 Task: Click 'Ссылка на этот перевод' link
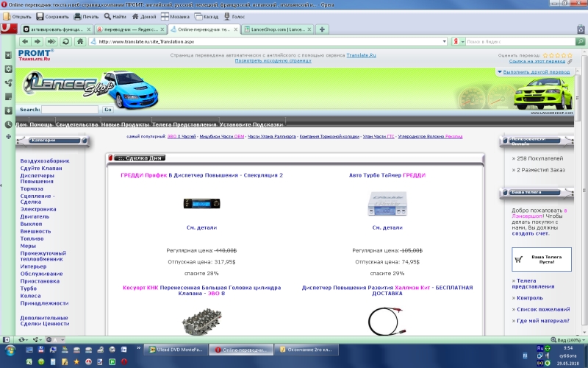pos(537,61)
